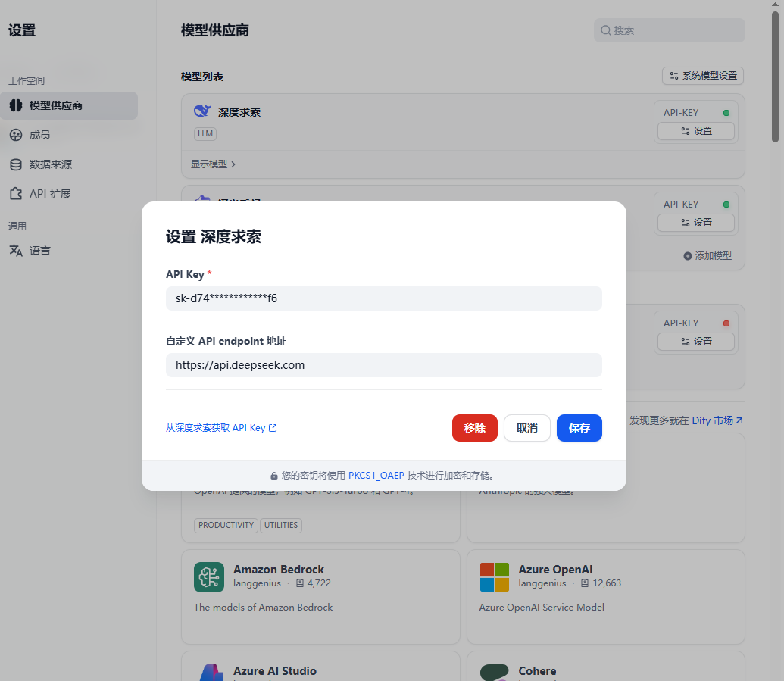This screenshot has height=681, width=784.
Task: Click the 语言 translate icon
Action: coord(16,251)
